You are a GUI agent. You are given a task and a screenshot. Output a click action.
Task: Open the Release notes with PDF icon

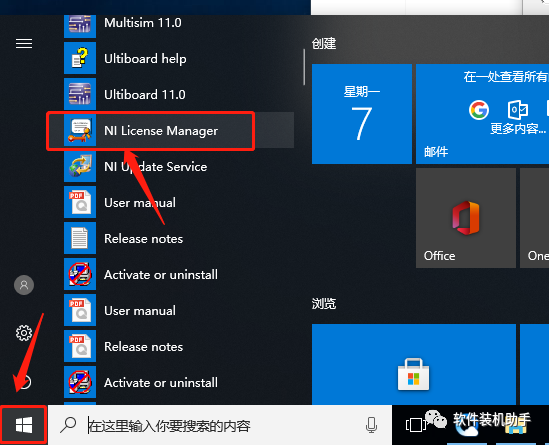click(179, 347)
